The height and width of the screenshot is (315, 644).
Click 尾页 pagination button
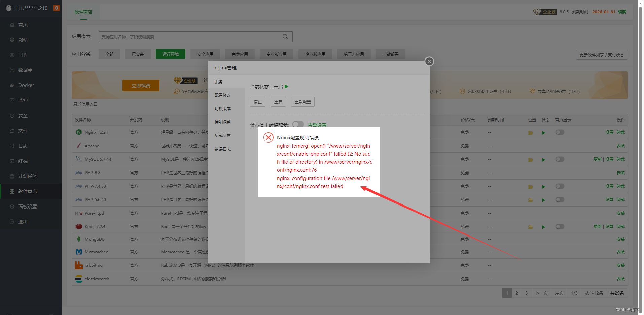pyautogui.click(x=559, y=293)
